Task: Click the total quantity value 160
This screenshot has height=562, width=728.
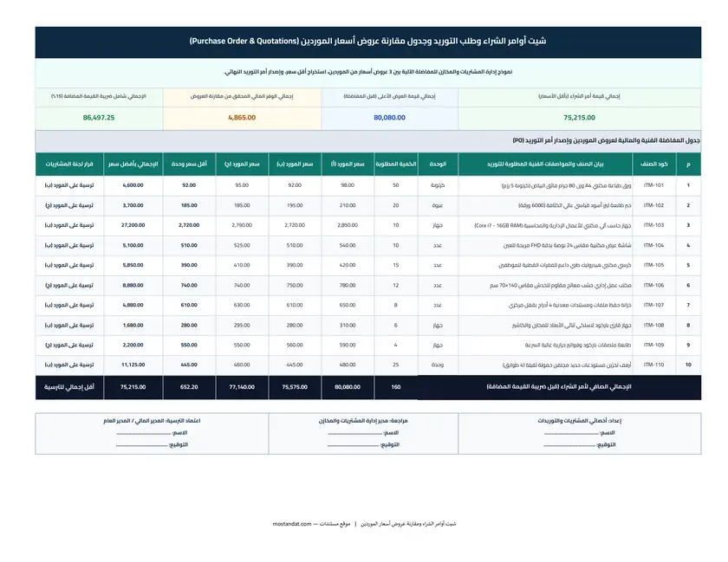Action: click(395, 387)
